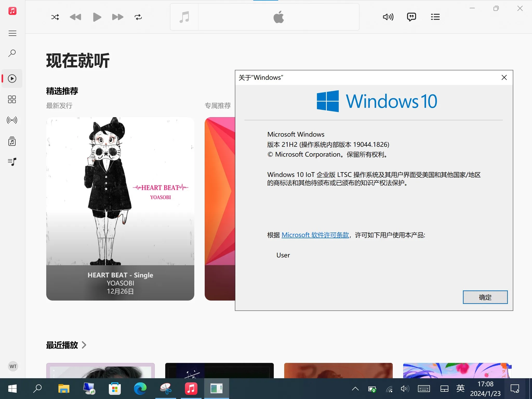Screen dimensions: 532x399
Task: Open the playlists icon in sidebar
Action: pos(12,162)
